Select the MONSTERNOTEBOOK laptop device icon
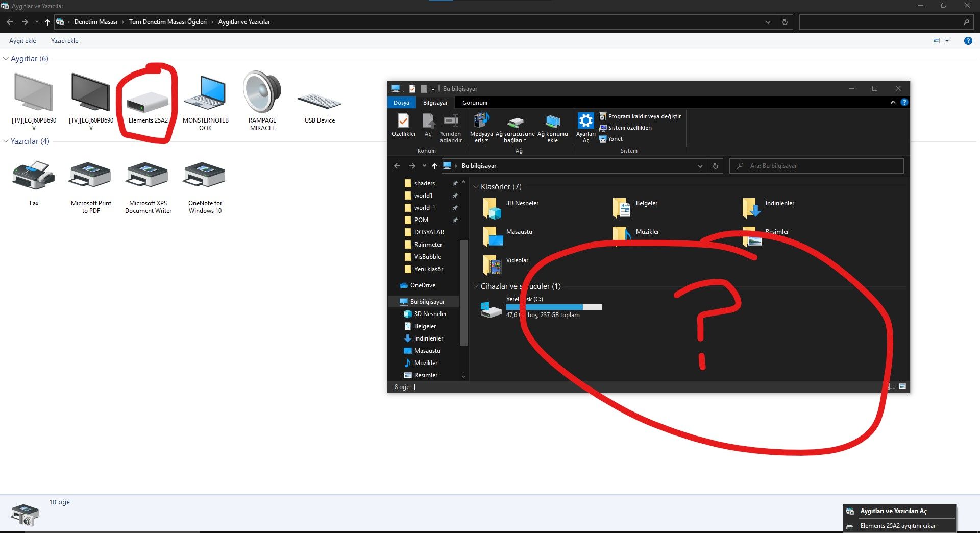 (205, 102)
